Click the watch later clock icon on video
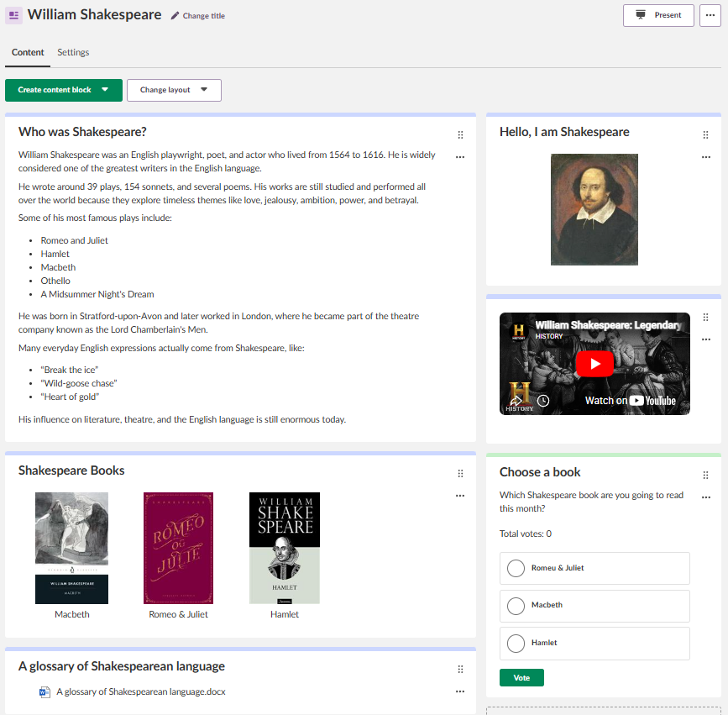Screen dimensions: 728x715 [x=543, y=401]
